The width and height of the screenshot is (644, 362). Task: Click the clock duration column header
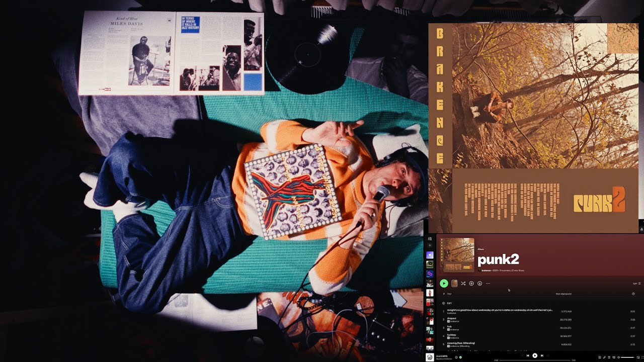click(633, 294)
